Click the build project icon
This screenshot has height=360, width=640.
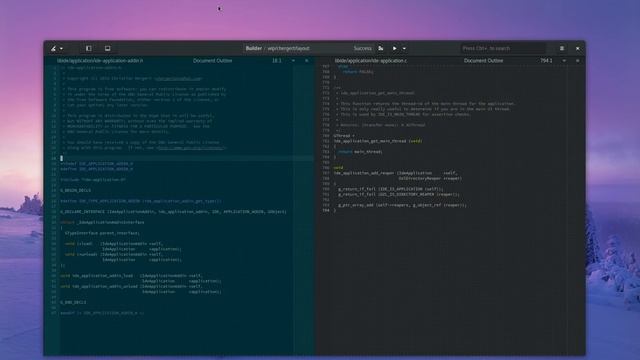pyautogui.click(x=380, y=48)
